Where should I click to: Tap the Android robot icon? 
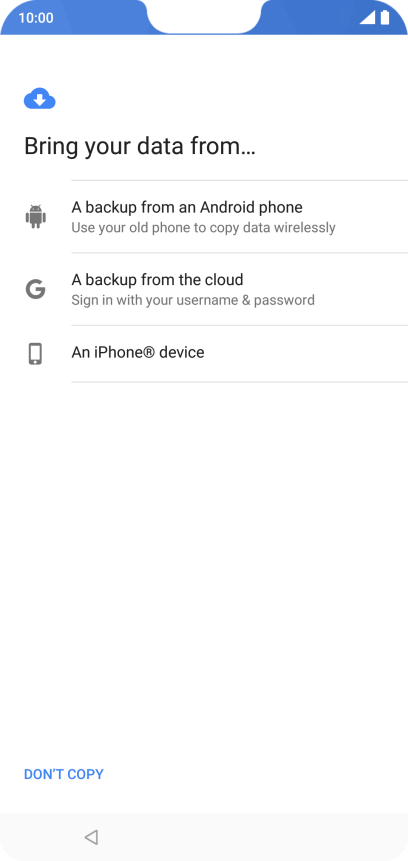(36, 216)
